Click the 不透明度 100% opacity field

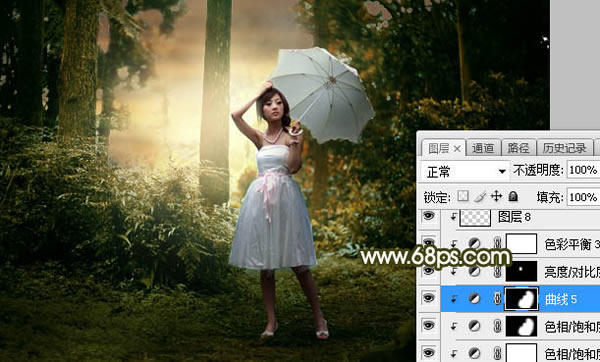[x=583, y=170]
